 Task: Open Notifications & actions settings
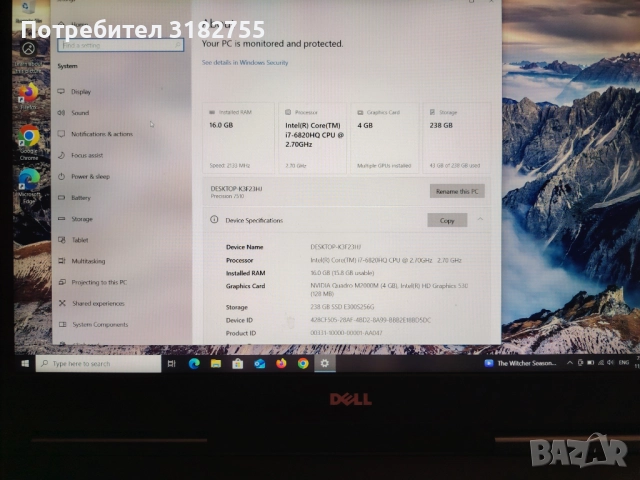(102, 134)
